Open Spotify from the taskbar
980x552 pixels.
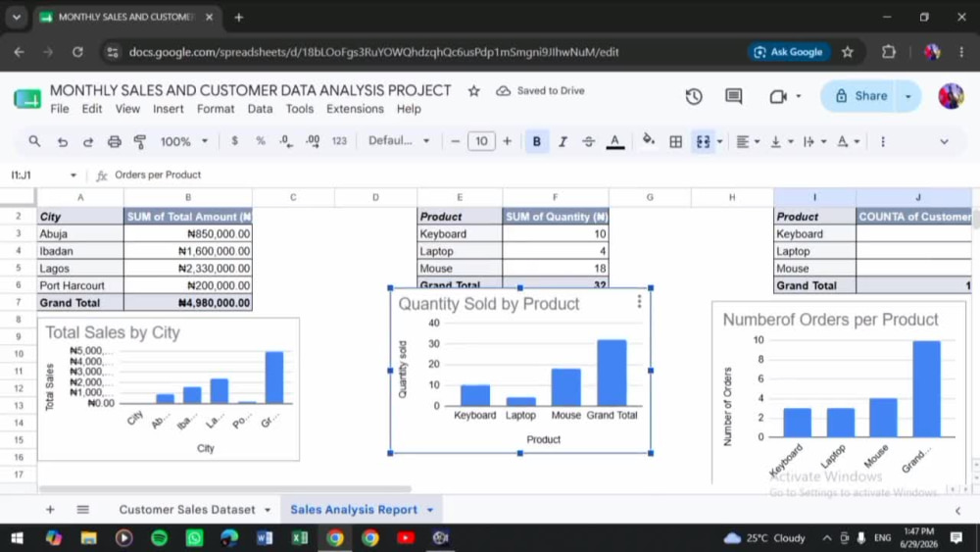tap(160, 537)
